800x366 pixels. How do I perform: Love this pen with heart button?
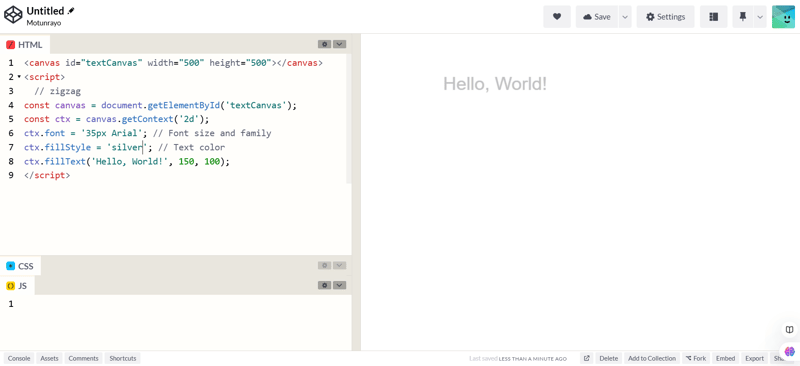click(557, 17)
